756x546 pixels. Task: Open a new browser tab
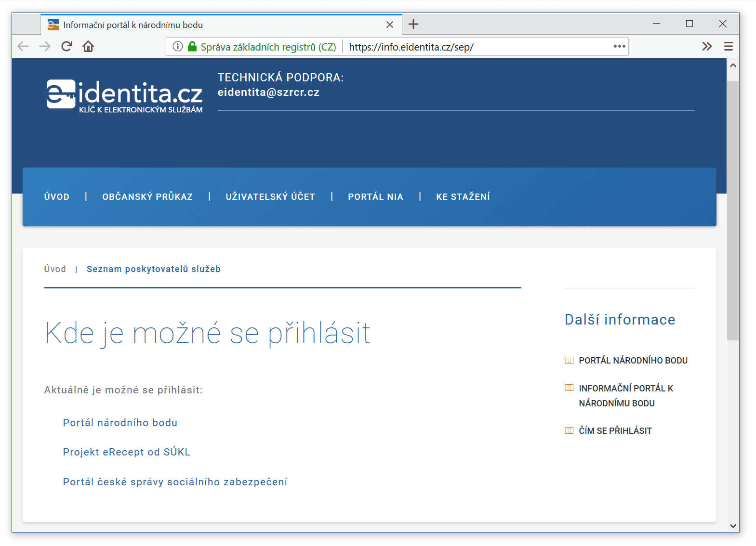tap(413, 25)
